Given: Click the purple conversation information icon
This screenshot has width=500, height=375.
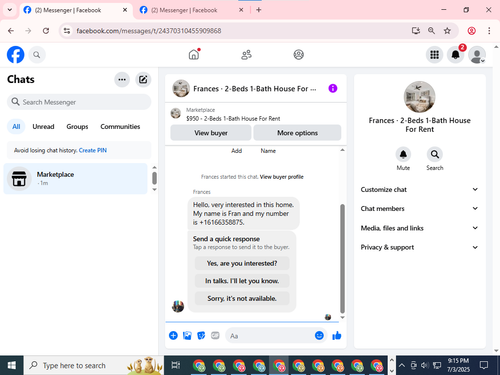Looking at the screenshot, I should tap(333, 88).
